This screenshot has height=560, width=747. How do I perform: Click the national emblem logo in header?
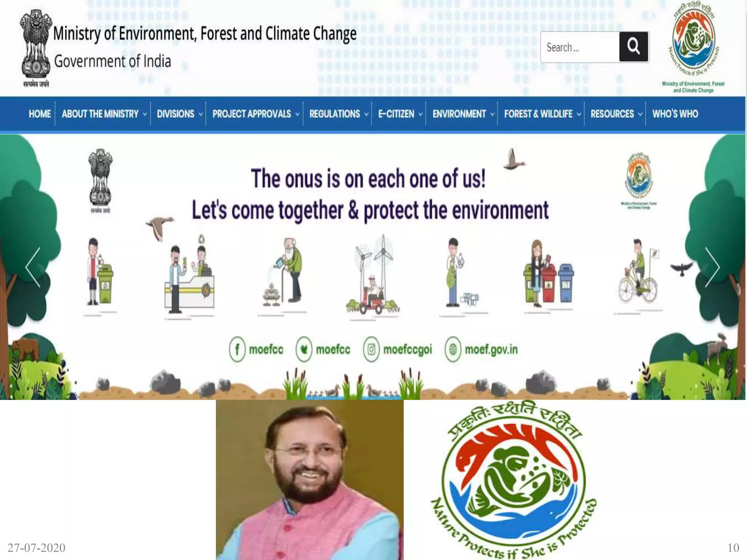(x=35, y=48)
